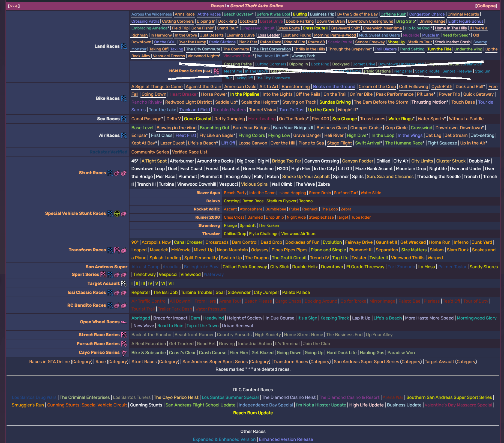Click the flaming wheel icon beside Sport Series
Image resolution: width=504 pixels, height=443 pixels.
(117, 275)
